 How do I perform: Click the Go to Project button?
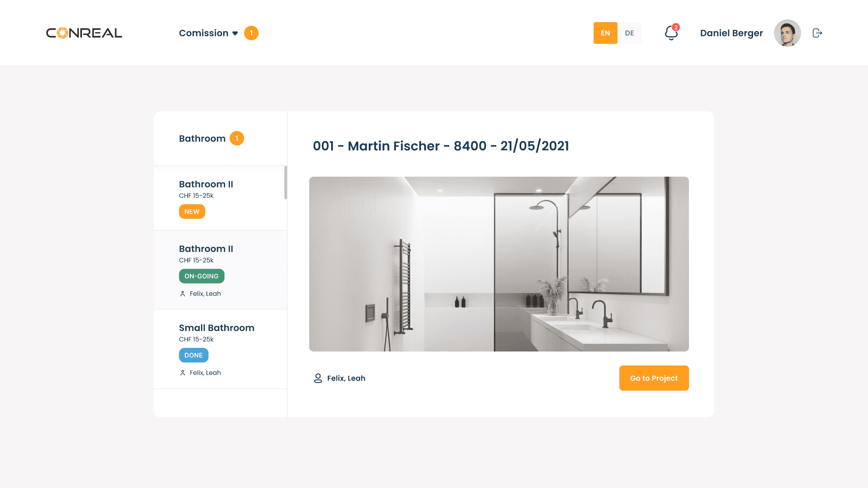pos(654,378)
